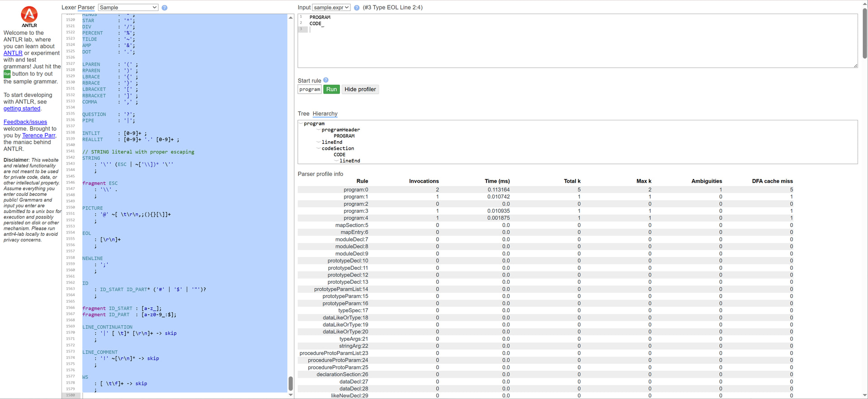Toggle profiler with Hide profiler button

tap(360, 89)
